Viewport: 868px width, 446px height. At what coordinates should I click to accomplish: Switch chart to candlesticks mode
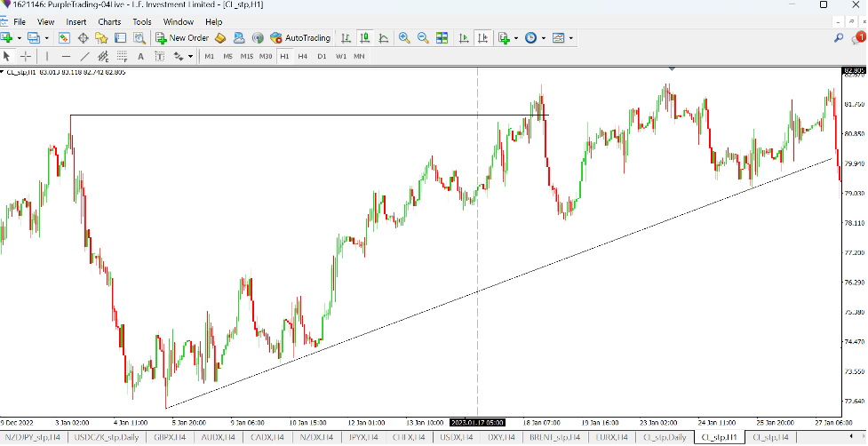(x=364, y=37)
